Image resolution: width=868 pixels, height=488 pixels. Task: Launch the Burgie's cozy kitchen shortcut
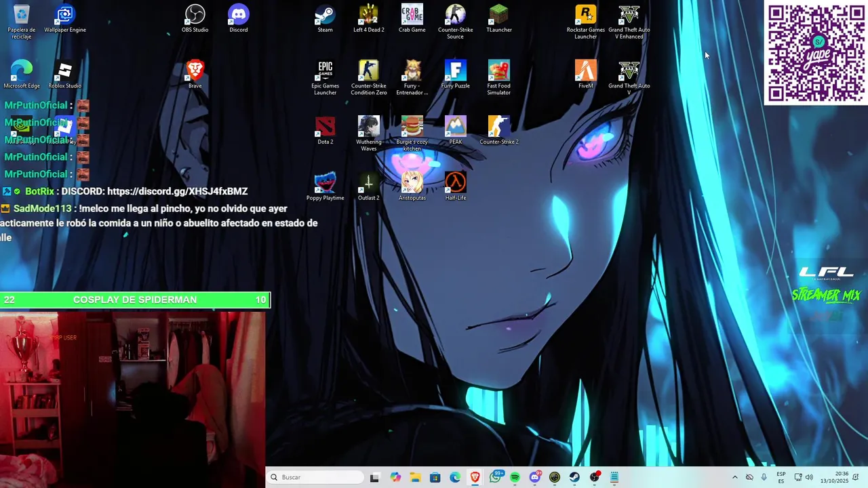tap(412, 134)
